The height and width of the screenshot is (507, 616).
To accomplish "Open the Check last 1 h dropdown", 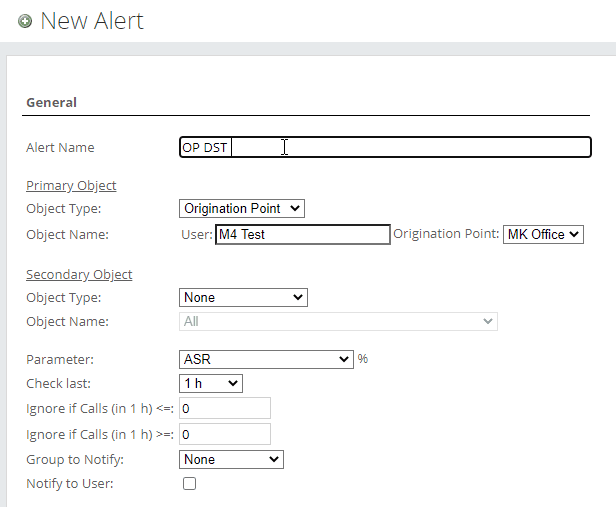I will pyautogui.click(x=211, y=383).
